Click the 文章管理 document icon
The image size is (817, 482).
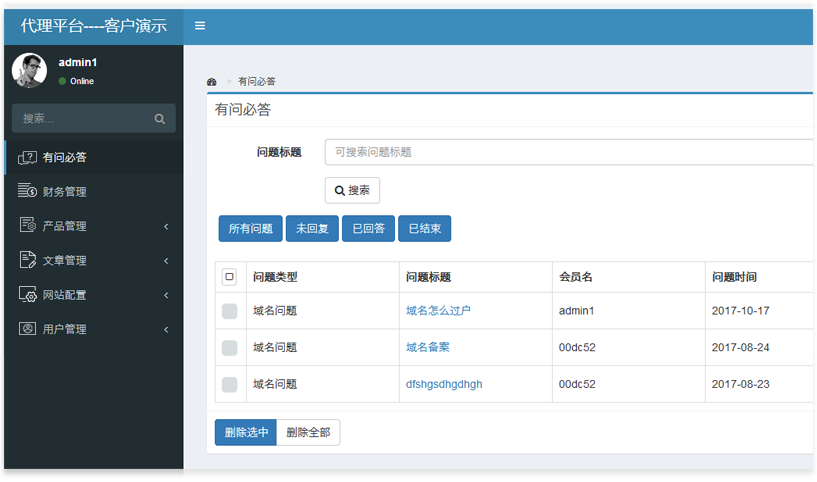(27, 260)
